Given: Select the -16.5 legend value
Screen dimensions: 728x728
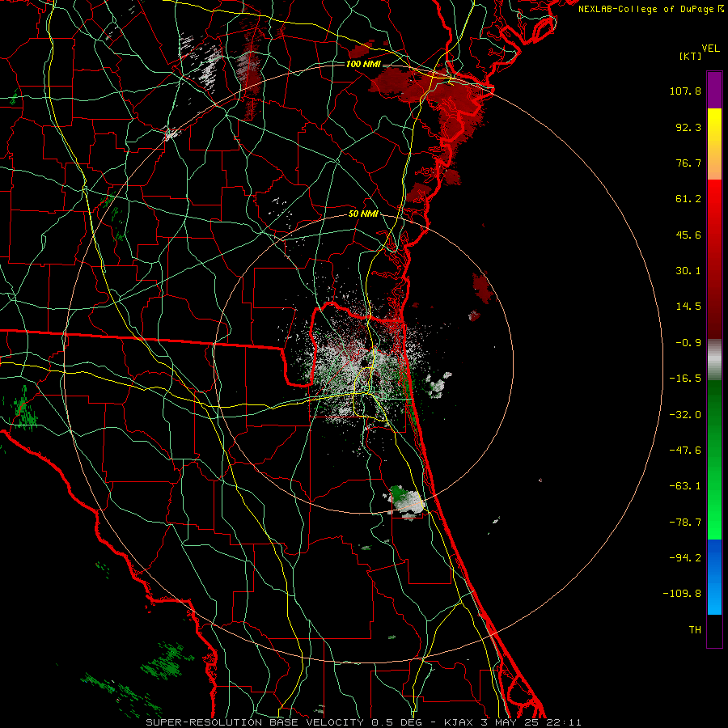Looking at the screenshot, I should [685, 379].
